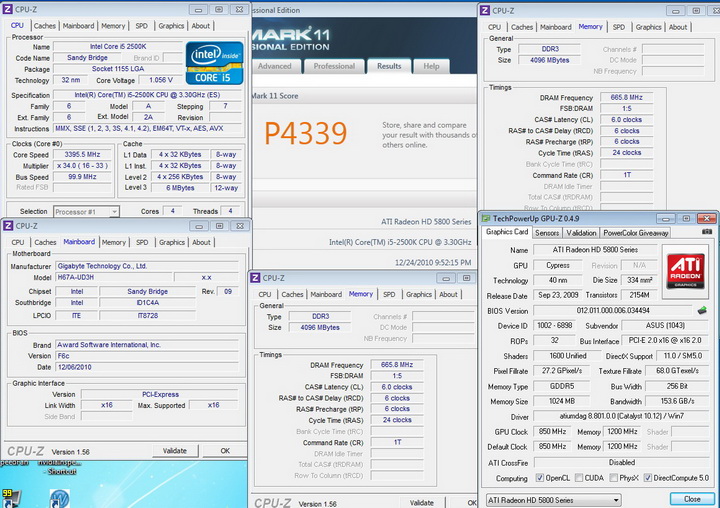The image size is (720, 508).
Task: Switch to the Sensors tab in GPU-Z
Action: 547,233
